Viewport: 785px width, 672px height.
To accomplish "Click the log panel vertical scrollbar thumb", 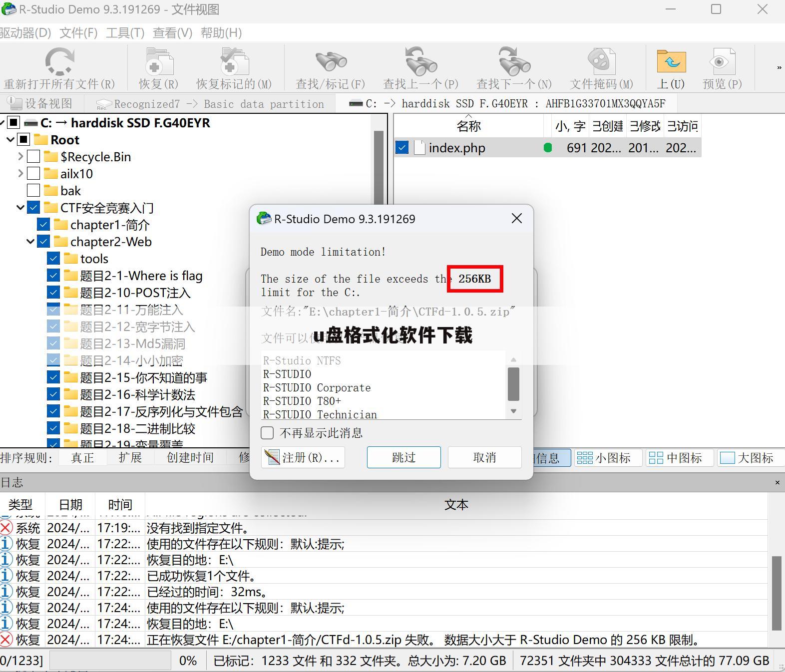I will pos(777,593).
